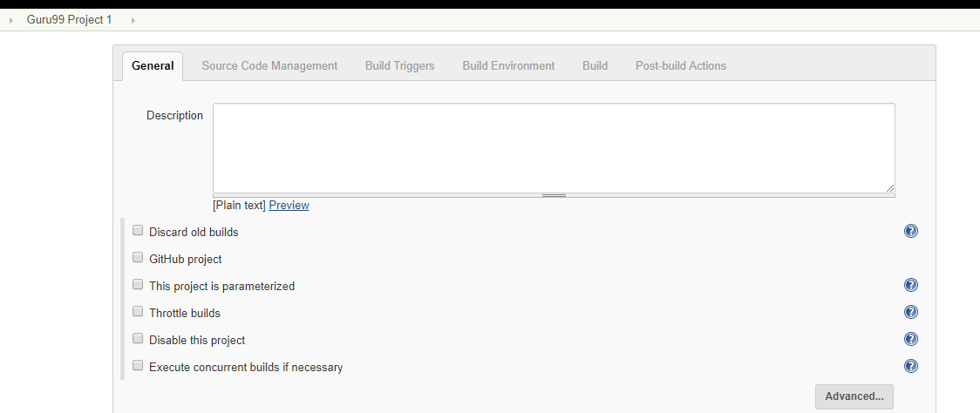Toggle Disable this project checkbox
980x413 pixels.
[138, 339]
